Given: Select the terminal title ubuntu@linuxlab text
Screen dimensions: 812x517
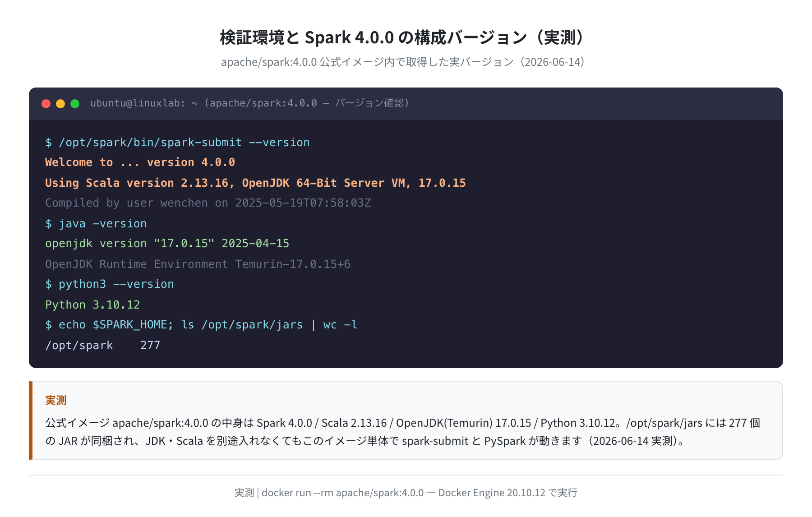Looking at the screenshot, I should pos(249,103).
